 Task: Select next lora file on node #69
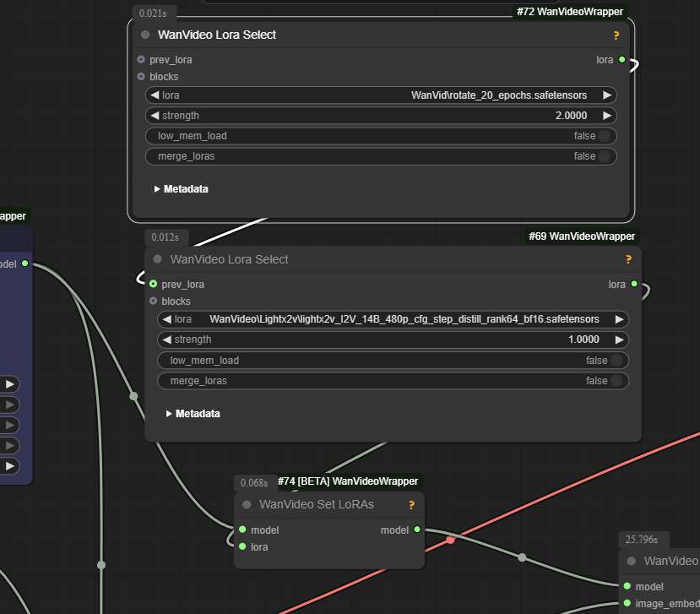619,319
